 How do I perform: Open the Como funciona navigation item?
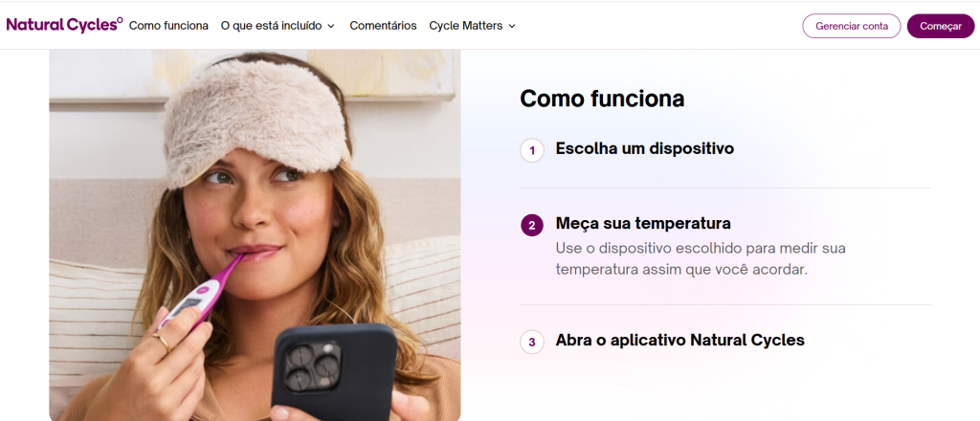click(x=168, y=26)
